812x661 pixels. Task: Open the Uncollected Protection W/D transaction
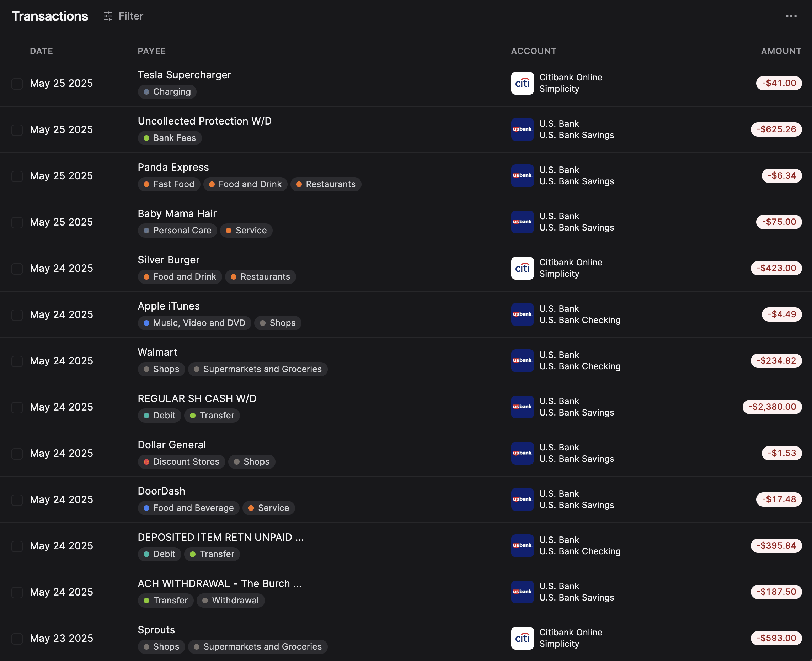click(x=205, y=121)
